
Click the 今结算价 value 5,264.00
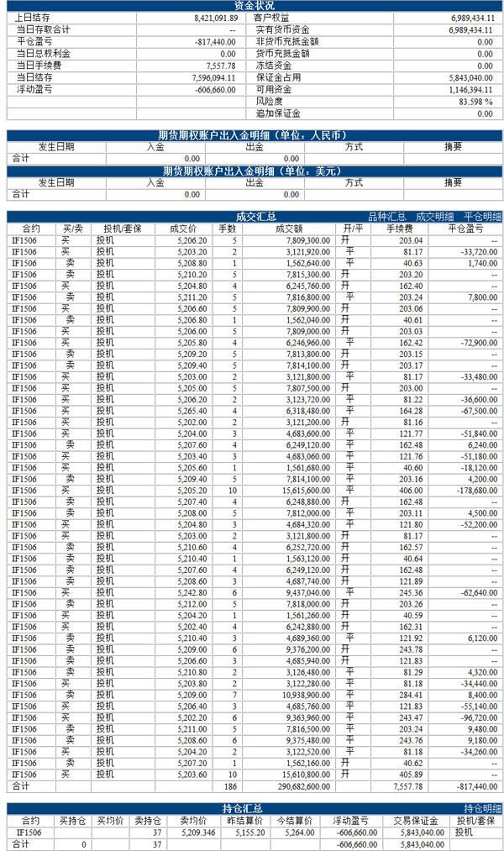tap(300, 833)
